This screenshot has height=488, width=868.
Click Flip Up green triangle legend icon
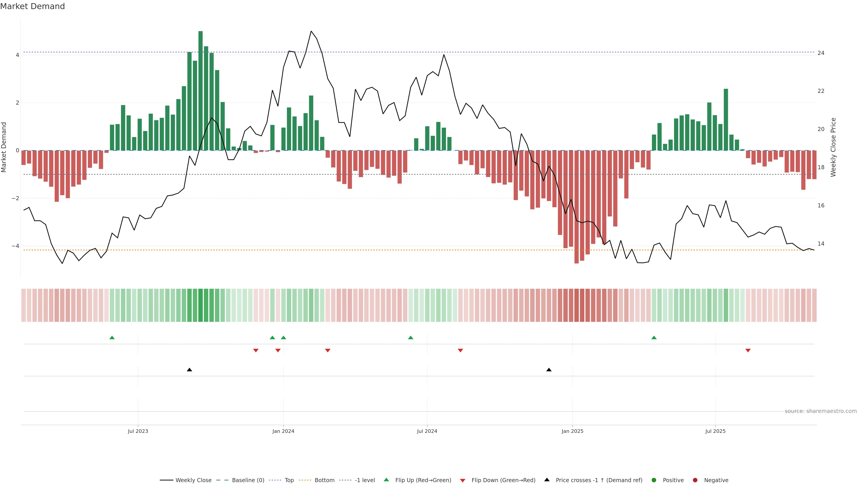click(387, 480)
